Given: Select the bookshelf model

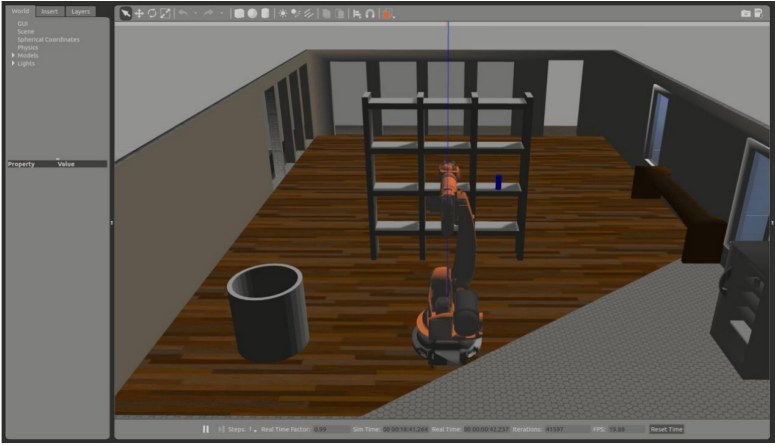Looking at the screenshot, I should [x=447, y=176].
